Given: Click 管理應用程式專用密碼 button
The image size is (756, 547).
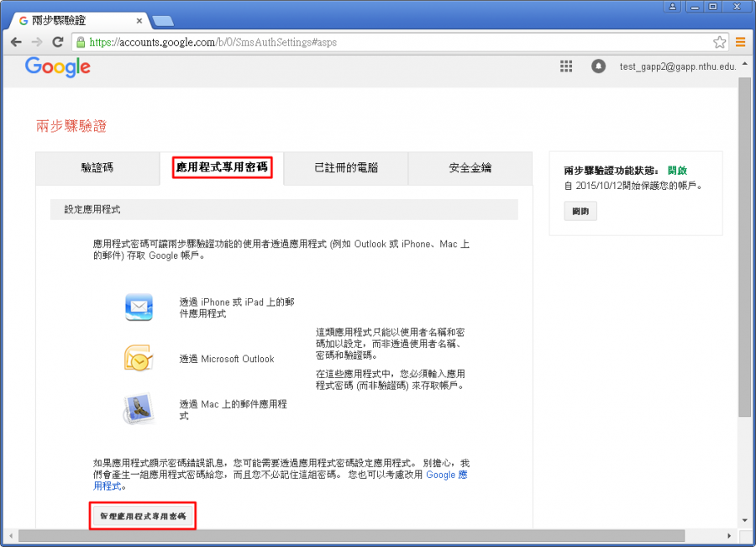Looking at the screenshot, I should pyautogui.click(x=143, y=515).
